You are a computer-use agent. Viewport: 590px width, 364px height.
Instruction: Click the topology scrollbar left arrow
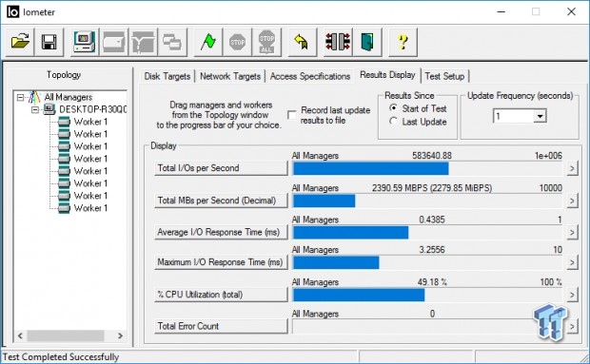coord(20,335)
